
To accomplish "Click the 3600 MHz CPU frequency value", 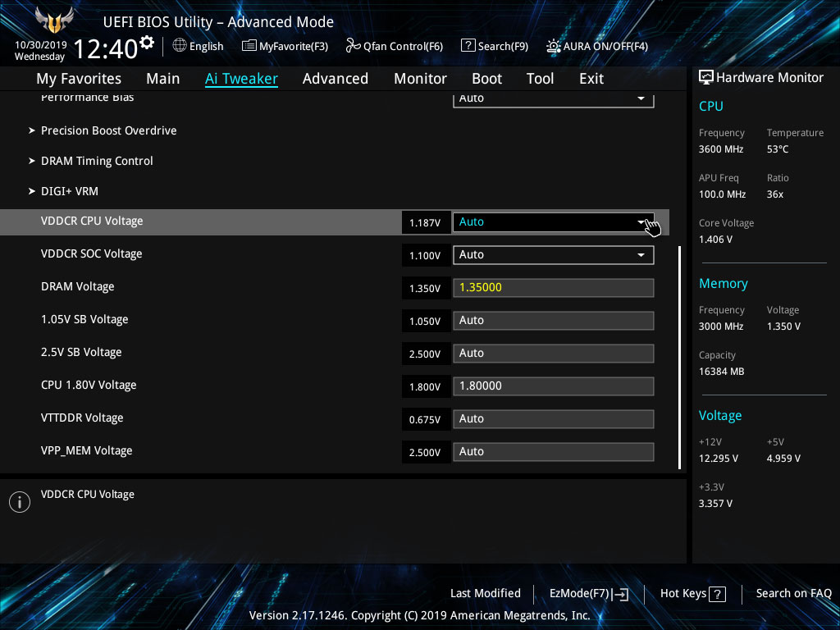I will [x=720, y=149].
